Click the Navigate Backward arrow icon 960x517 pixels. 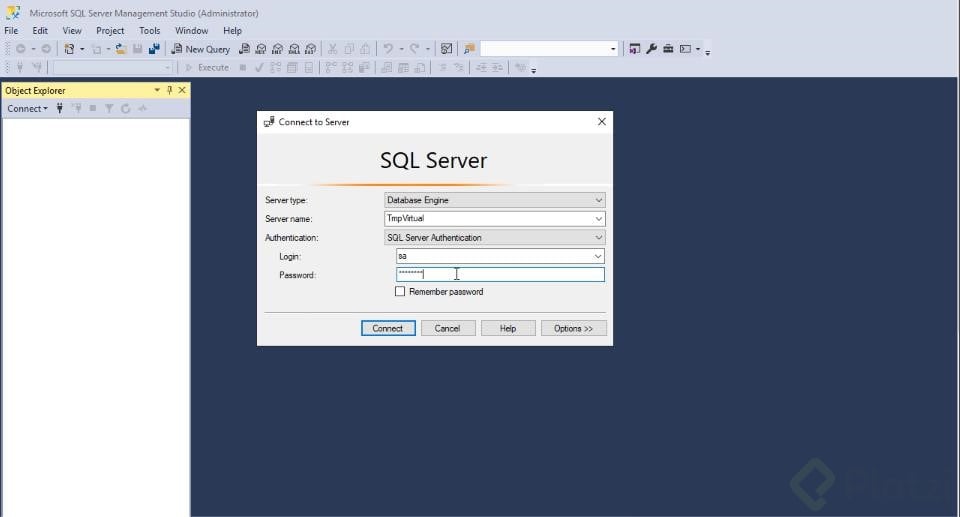[x=21, y=49]
